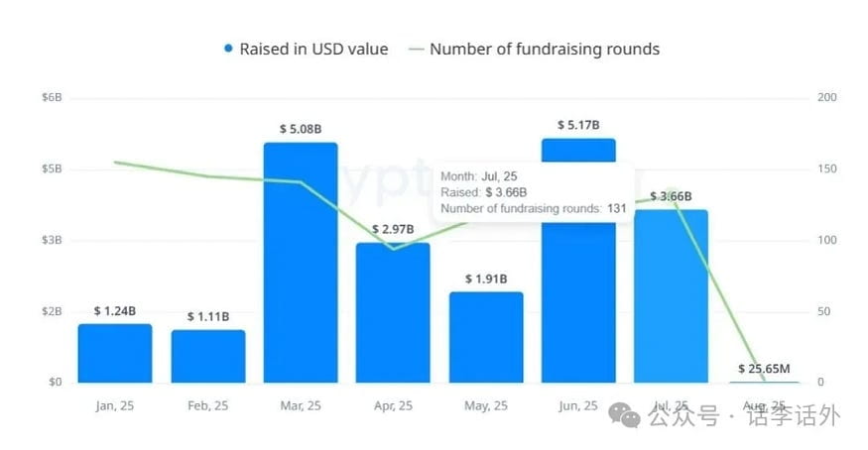Toggle the Raised in USD value legend

(307, 50)
